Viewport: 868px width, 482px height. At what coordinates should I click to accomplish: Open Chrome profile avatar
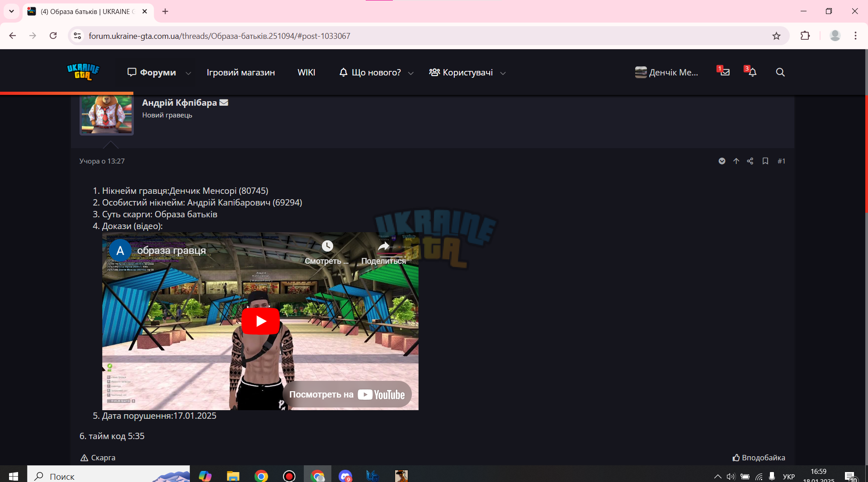tap(835, 36)
